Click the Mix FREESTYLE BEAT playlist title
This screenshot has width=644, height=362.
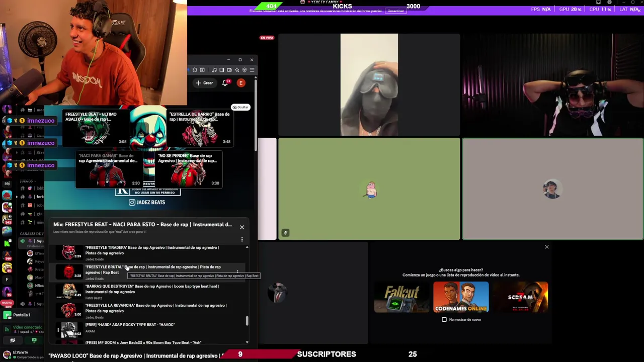142,224
